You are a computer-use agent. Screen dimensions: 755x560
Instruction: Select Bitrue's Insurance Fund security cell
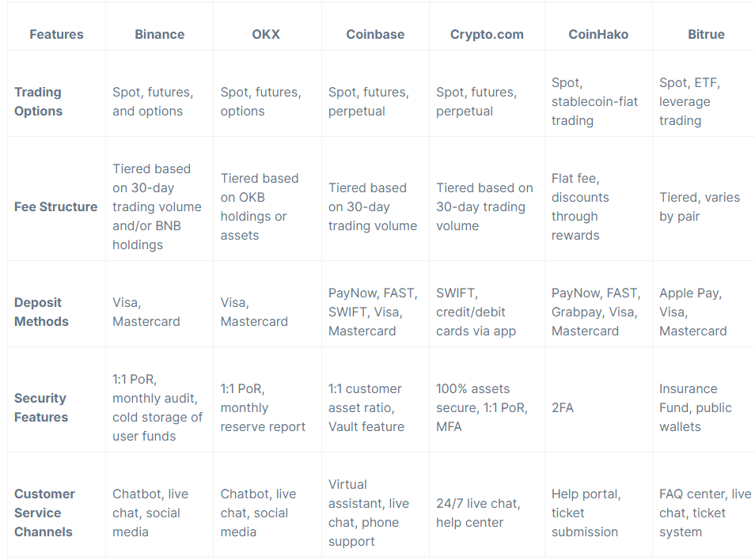(x=696, y=407)
